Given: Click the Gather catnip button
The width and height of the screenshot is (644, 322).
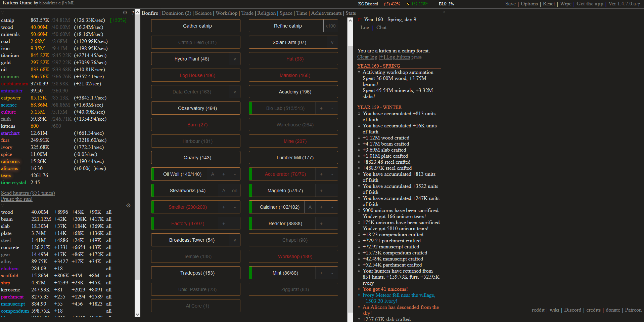Looking at the screenshot, I should point(197,26).
